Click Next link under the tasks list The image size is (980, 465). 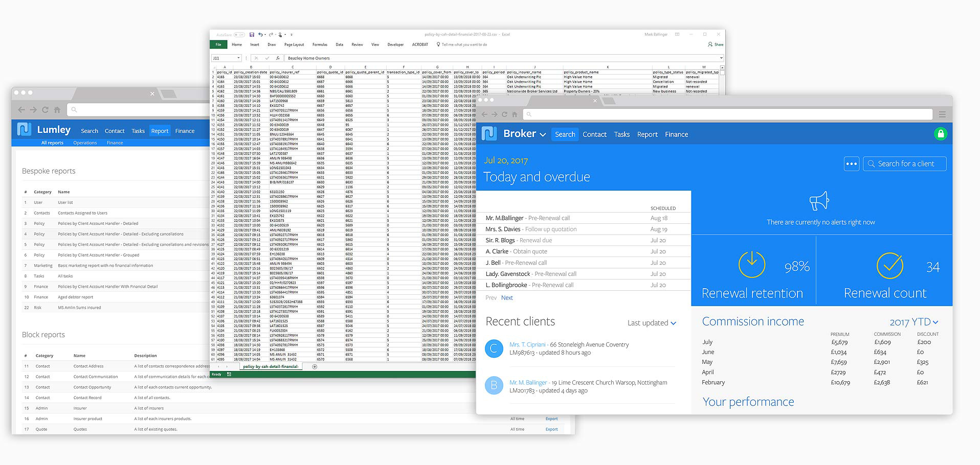pos(507,298)
